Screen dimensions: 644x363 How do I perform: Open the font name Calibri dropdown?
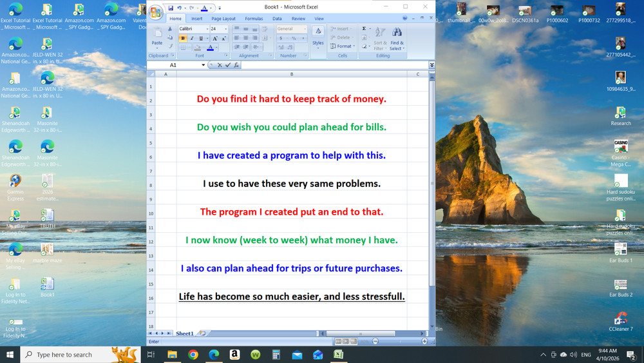207,29
